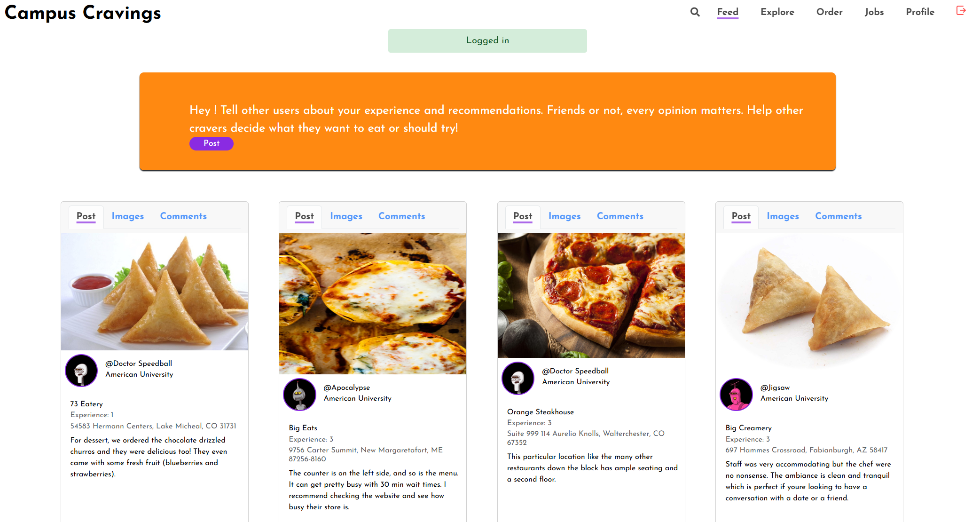
Task: Open Comments tab on Big Eats card
Action: (401, 216)
